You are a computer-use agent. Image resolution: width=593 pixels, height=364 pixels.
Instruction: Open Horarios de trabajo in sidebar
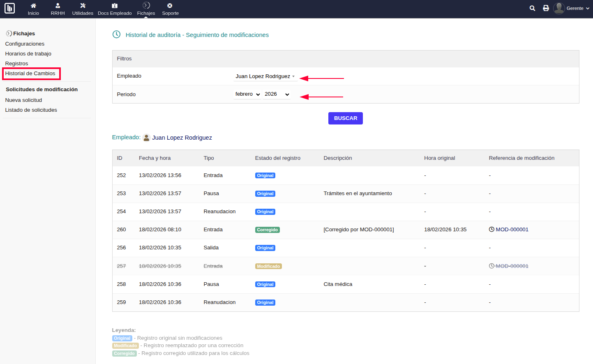click(28, 54)
